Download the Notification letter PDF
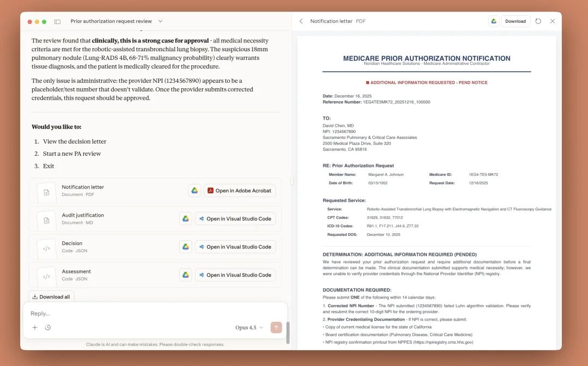588x366 pixels. pos(515,21)
